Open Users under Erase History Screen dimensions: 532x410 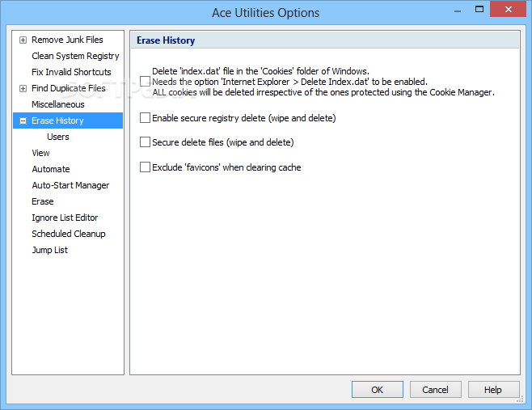pyautogui.click(x=58, y=137)
